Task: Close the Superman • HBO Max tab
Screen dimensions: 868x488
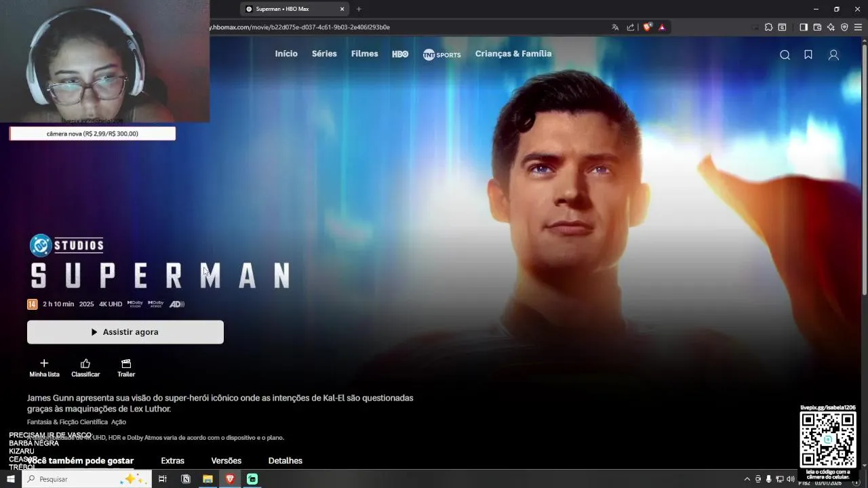Action: pyautogui.click(x=342, y=9)
